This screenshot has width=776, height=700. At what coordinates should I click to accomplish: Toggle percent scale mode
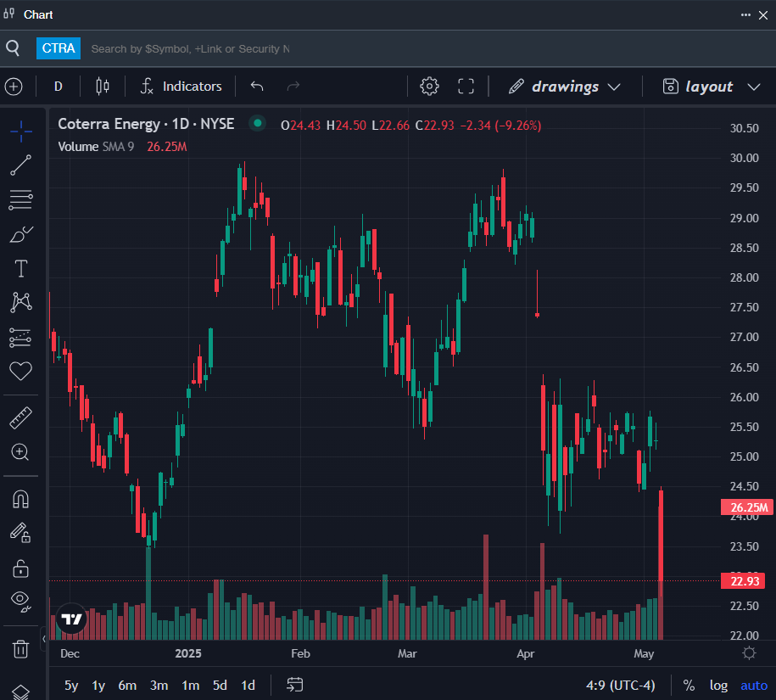click(x=689, y=685)
